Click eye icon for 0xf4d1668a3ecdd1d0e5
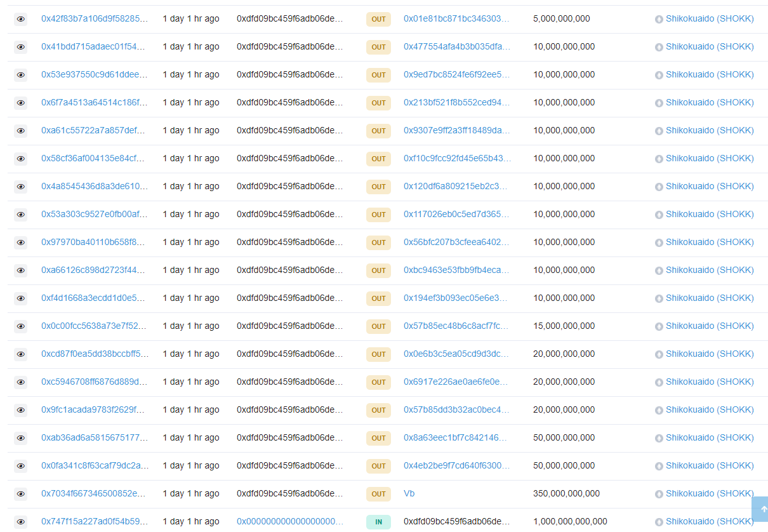The height and width of the screenshot is (532, 768). 20,298
